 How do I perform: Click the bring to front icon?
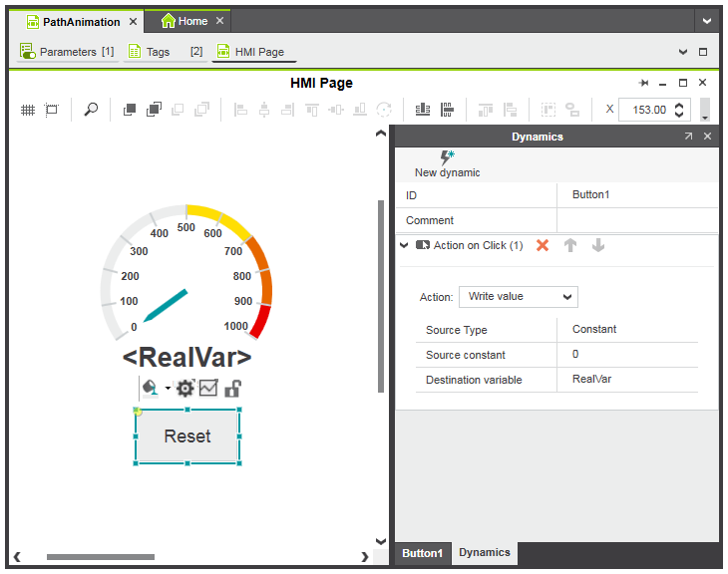tap(130, 110)
